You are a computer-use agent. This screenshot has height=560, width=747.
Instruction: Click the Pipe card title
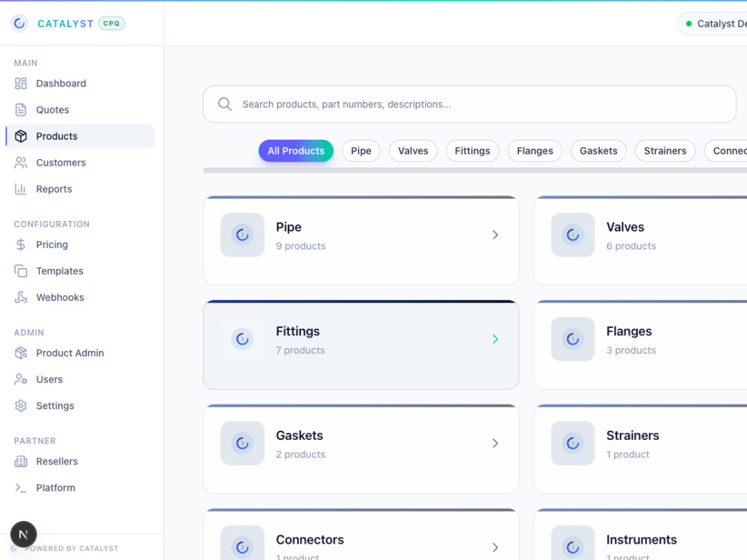click(x=288, y=227)
